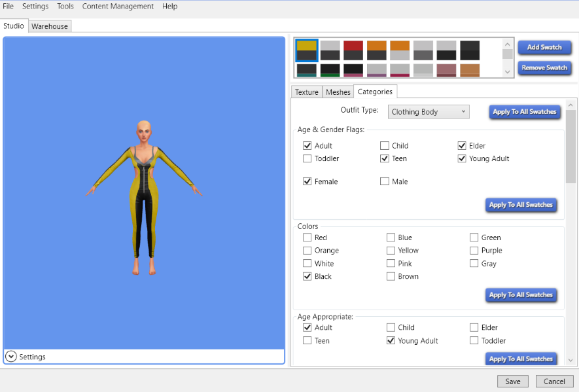Uncheck Teen in Age & Gender Flags
This screenshot has height=392, width=579.
point(385,158)
